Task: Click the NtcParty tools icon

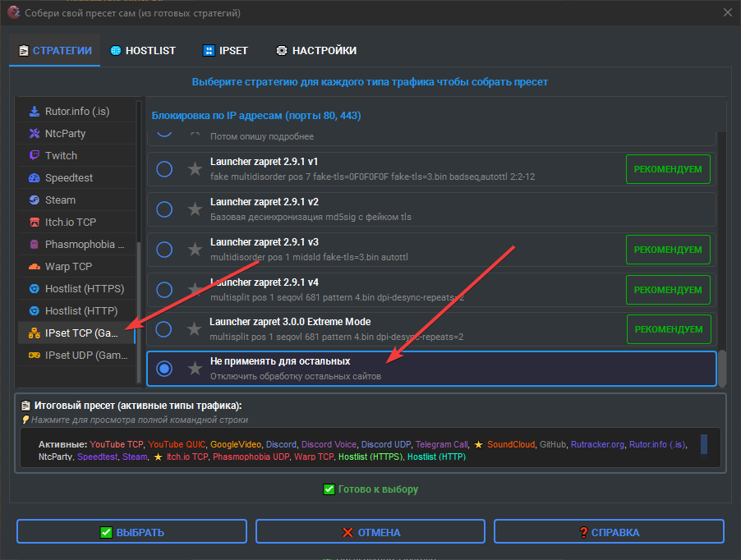Action: point(35,134)
